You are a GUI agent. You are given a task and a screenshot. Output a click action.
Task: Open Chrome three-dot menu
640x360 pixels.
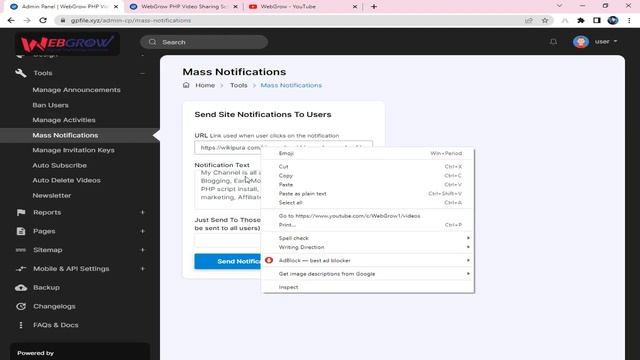629,20
